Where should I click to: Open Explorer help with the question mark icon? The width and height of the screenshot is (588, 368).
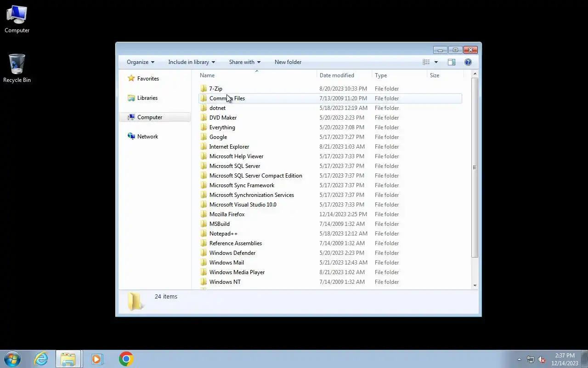tap(468, 62)
